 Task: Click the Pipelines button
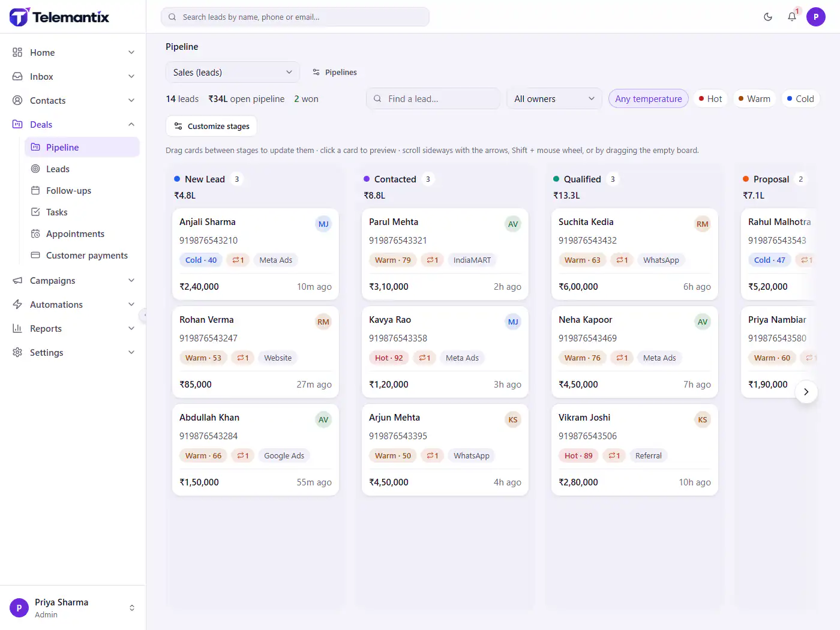(x=335, y=72)
